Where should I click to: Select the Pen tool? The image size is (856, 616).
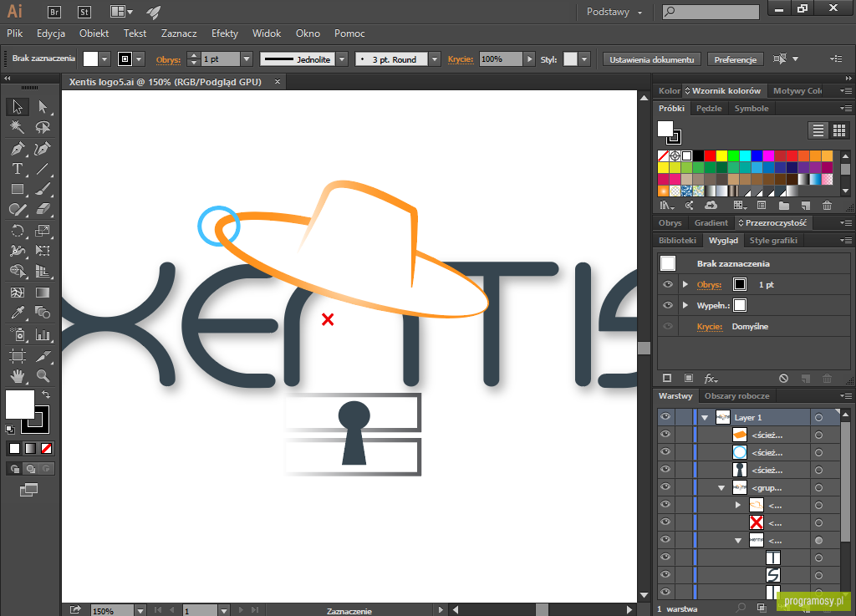pos(18,149)
